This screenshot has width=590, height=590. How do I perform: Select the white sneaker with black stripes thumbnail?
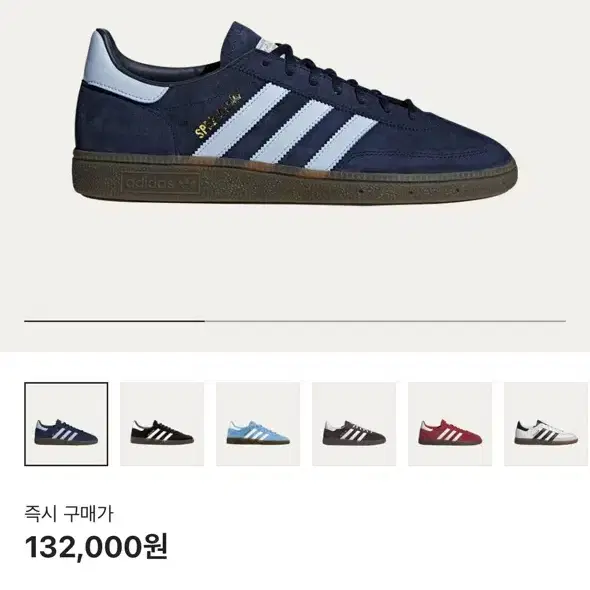pos(547,424)
